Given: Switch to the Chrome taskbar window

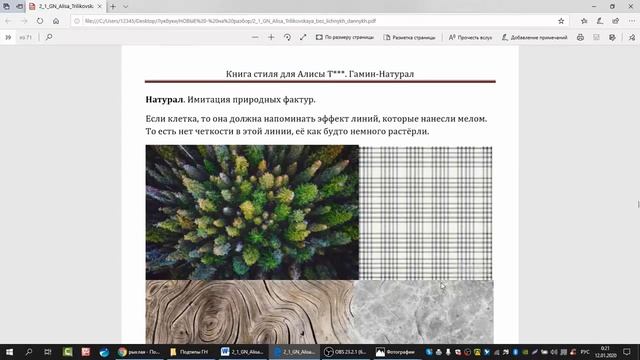Looking at the screenshot, I should [x=139, y=351].
